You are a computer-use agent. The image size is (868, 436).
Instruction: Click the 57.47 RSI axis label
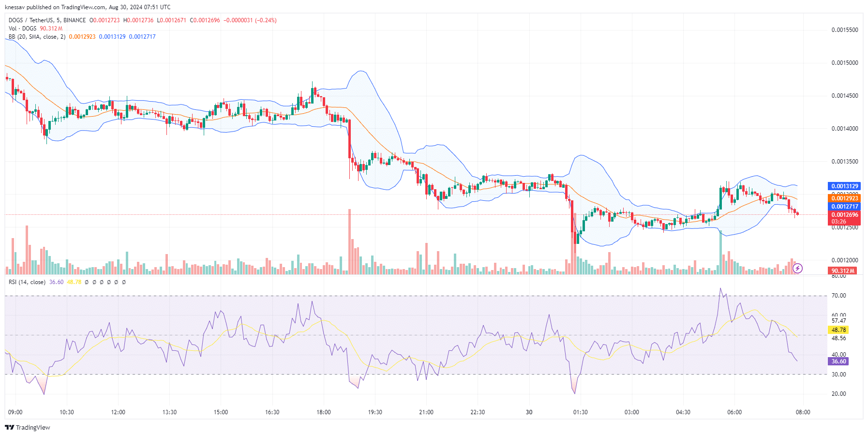click(x=839, y=321)
